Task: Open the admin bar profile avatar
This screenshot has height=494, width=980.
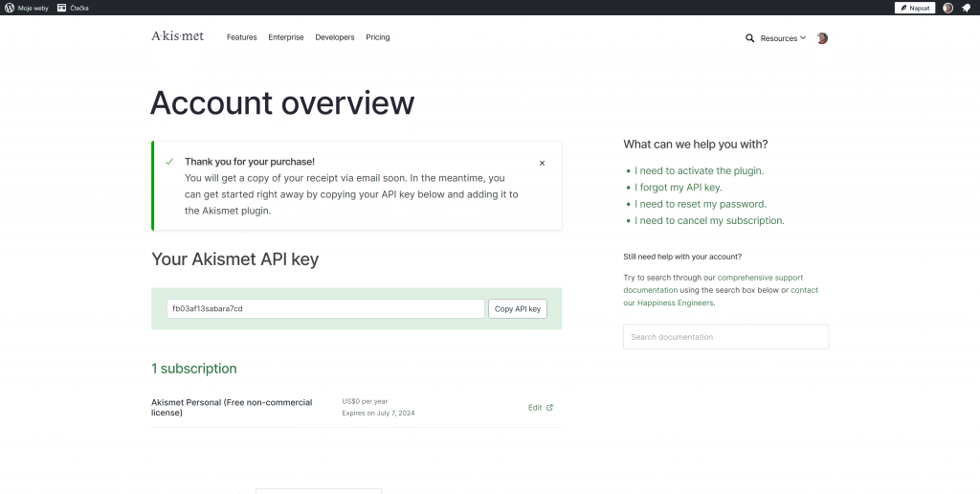Action: (948, 8)
